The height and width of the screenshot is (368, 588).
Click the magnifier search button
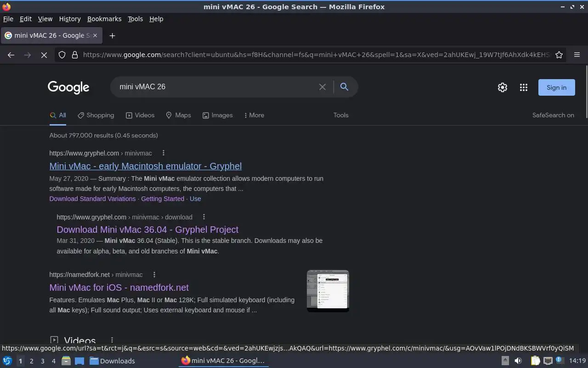(344, 87)
